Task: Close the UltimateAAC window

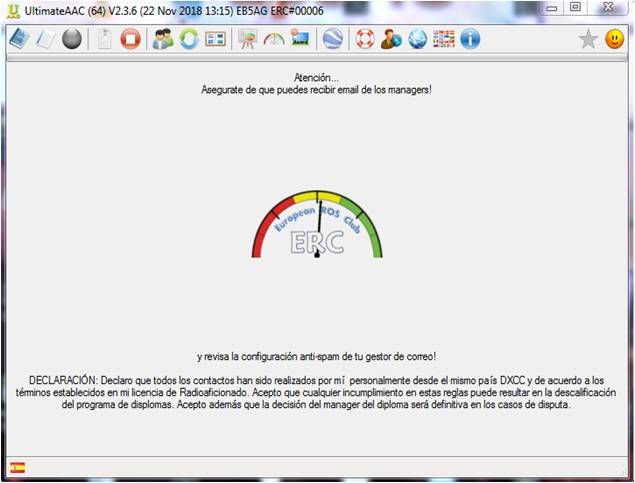Action: coord(608,8)
